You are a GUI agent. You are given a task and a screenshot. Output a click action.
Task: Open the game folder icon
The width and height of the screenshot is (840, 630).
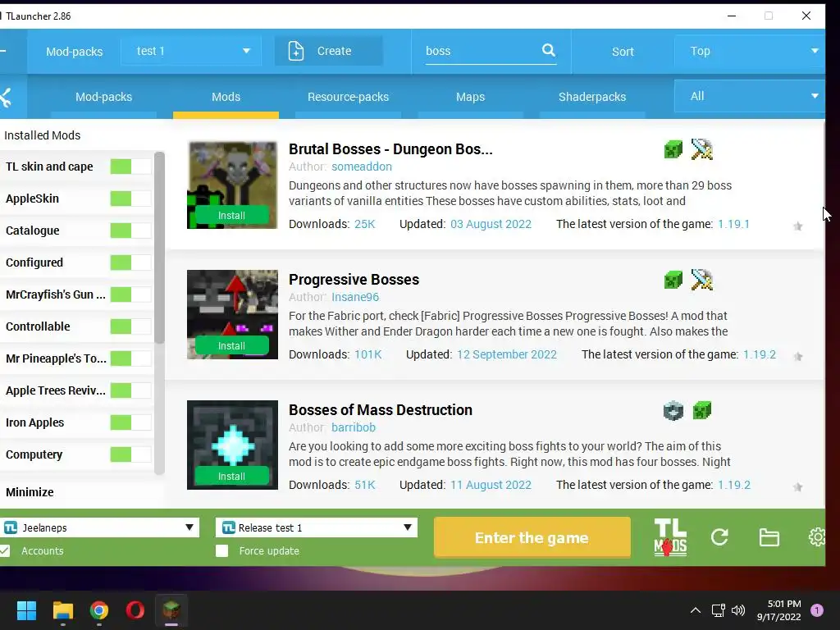pyautogui.click(x=769, y=537)
